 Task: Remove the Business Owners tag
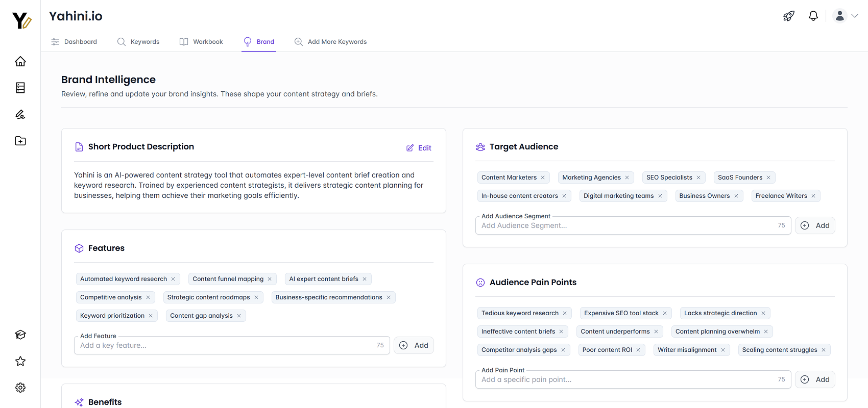(736, 196)
